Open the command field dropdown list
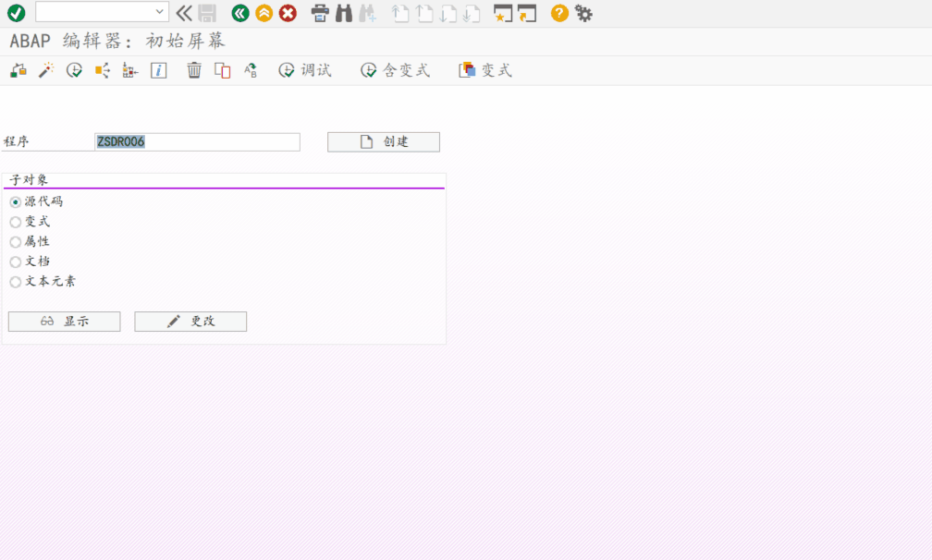 (159, 13)
